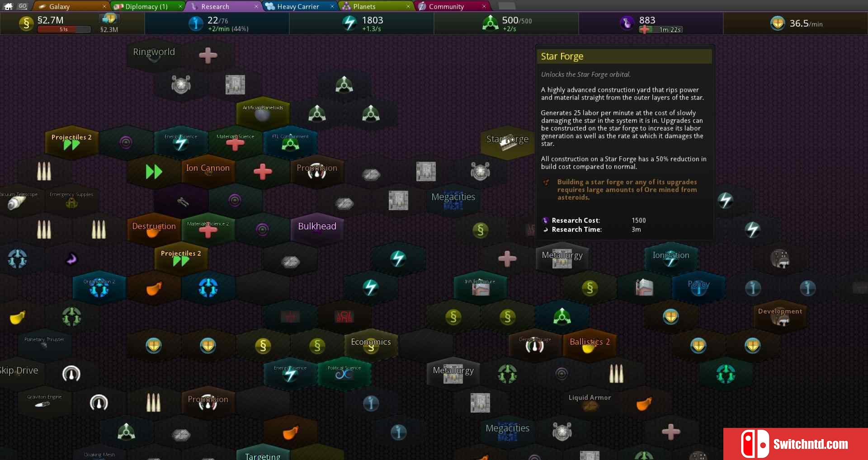Click the Research Cost value 1500
The image size is (868, 460).
638,221
